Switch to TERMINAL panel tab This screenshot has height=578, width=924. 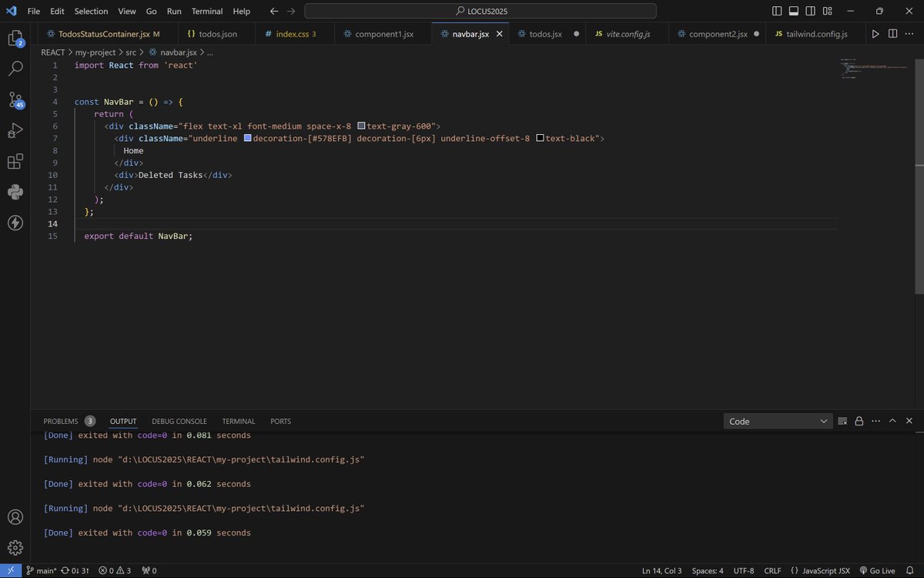click(239, 421)
